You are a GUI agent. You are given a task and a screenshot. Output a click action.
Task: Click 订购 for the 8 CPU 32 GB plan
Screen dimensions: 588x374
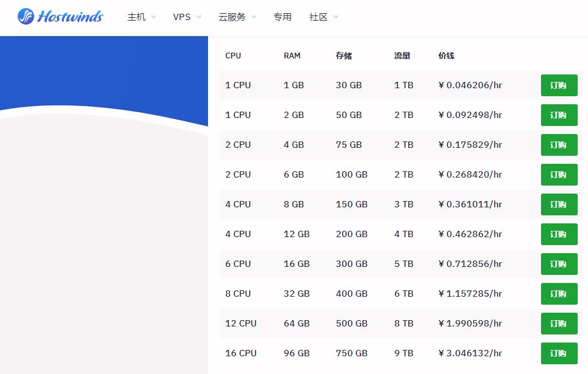coord(559,293)
